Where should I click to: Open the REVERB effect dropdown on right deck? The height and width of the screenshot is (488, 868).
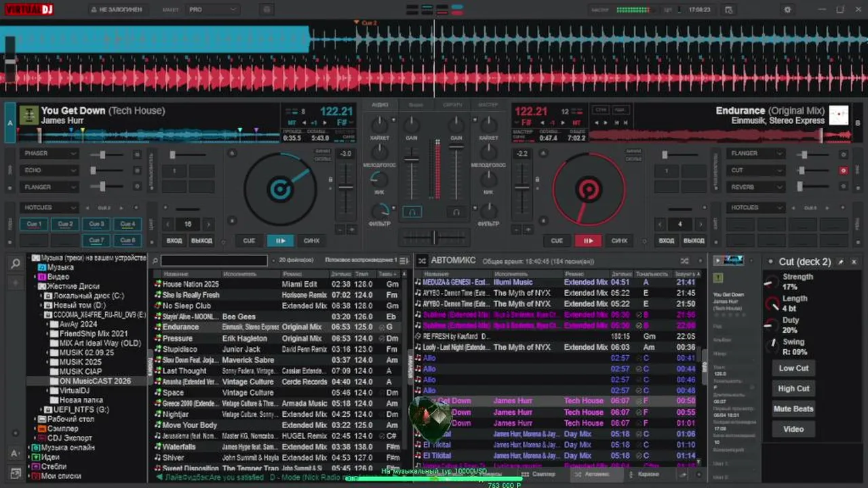click(756, 187)
